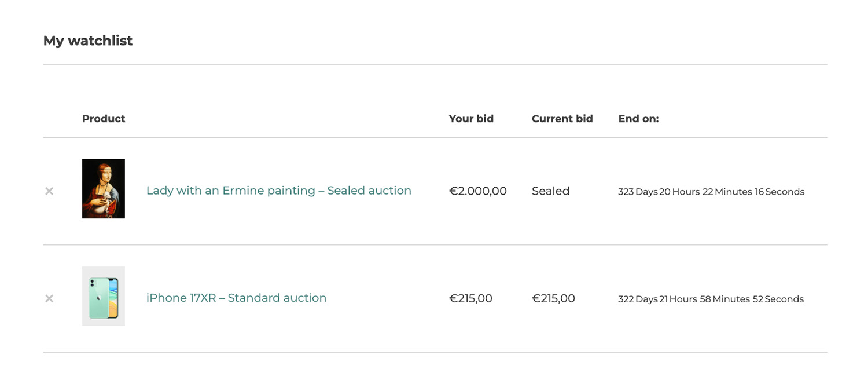Click 323 Days in the painting countdown
Screen dimensions: 868x391
tap(637, 192)
